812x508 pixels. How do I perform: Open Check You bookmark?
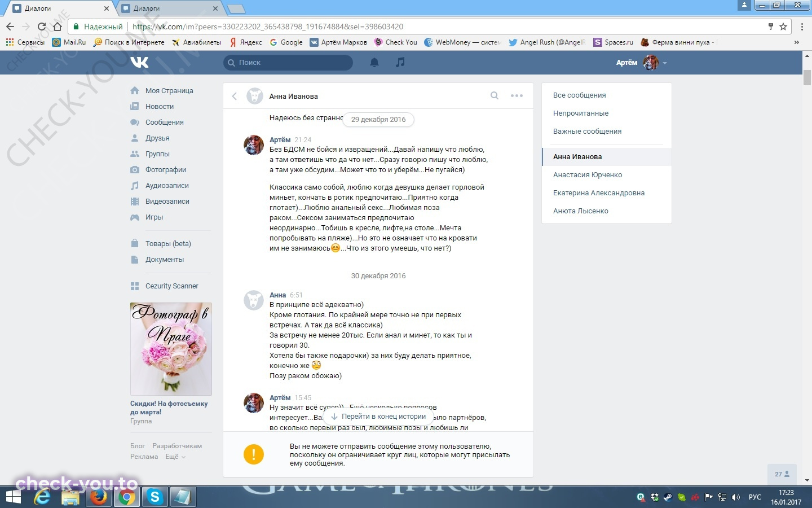[395, 42]
